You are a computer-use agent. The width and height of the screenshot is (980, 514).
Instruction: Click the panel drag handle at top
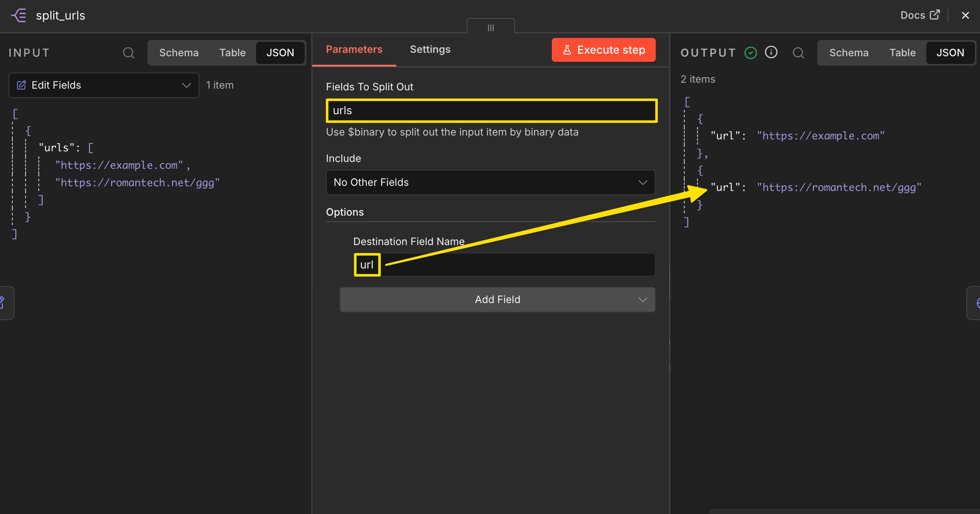pyautogui.click(x=491, y=27)
